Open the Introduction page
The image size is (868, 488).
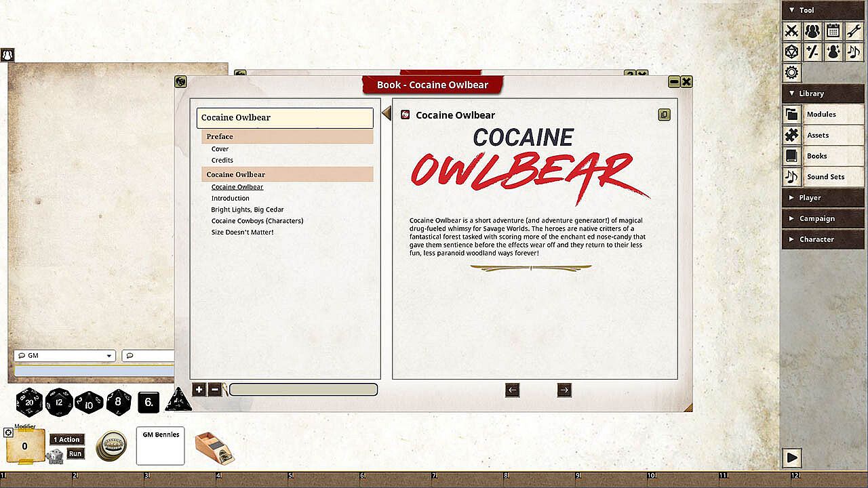coord(230,199)
